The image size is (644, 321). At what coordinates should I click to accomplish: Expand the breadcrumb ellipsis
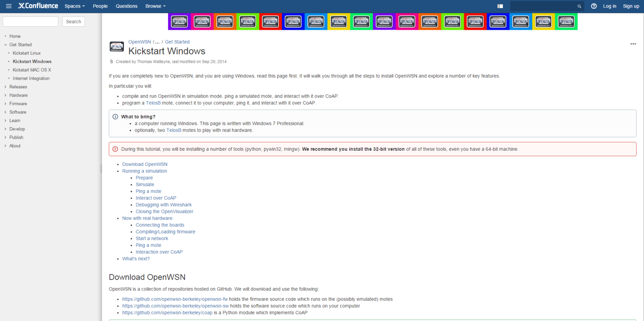point(157,42)
